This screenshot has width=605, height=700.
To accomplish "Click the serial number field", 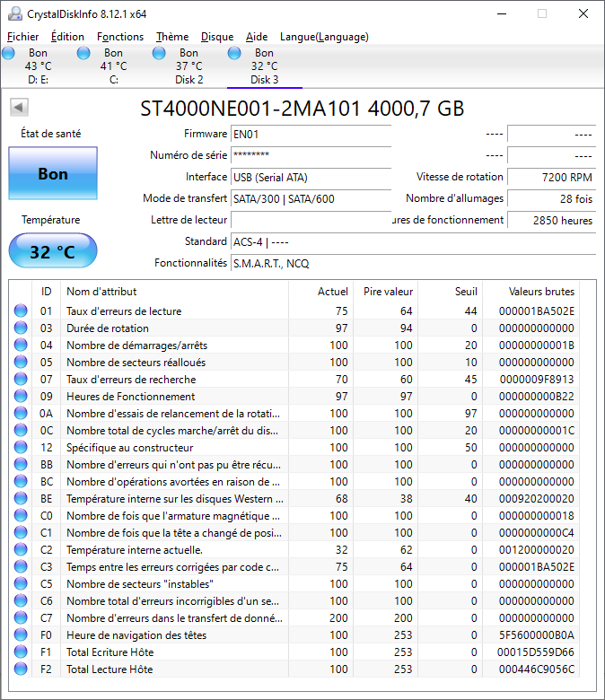I will (x=311, y=155).
